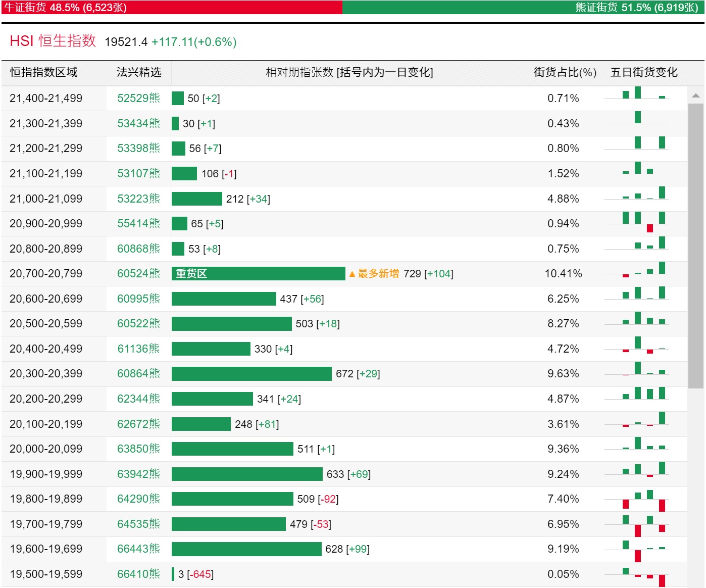Click the 街货占比(%) column header
The width and height of the screenshot is (706, 588).
point(565,73)
